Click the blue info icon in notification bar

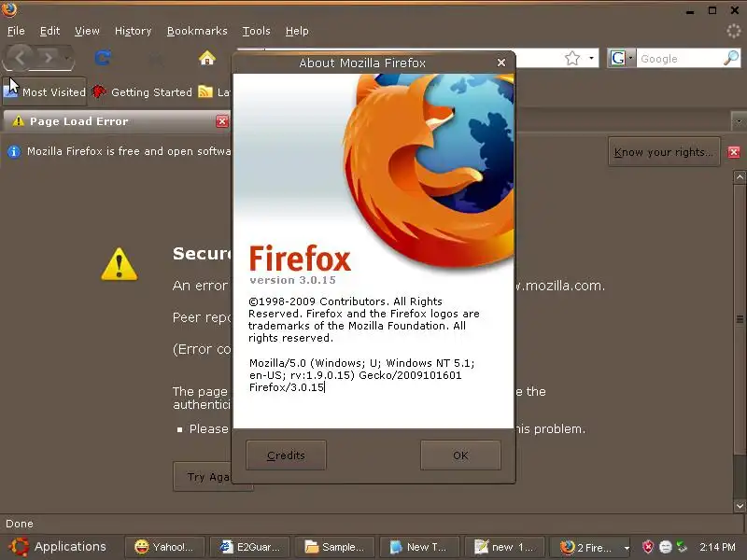[14, 151]
